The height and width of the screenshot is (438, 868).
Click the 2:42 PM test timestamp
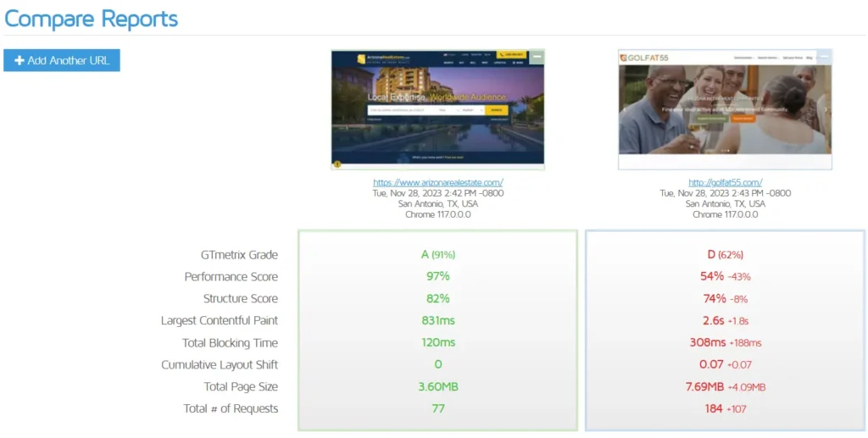[438, 193]
